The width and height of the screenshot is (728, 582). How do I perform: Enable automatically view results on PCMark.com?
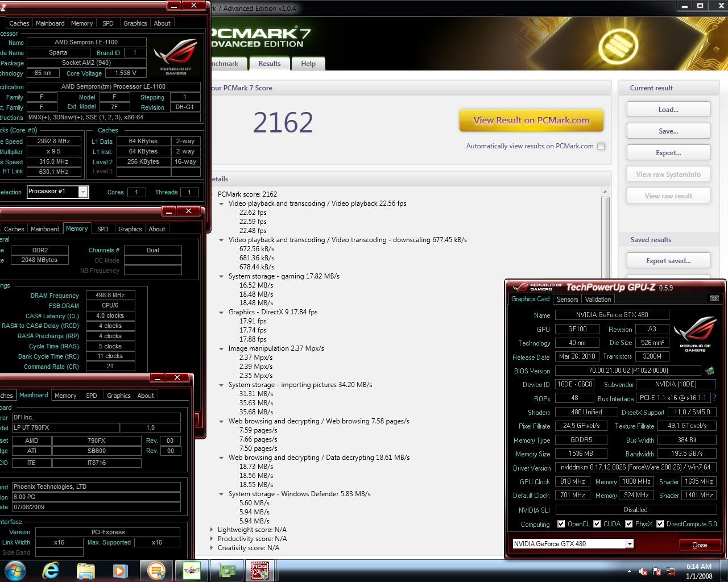[601, 146]
